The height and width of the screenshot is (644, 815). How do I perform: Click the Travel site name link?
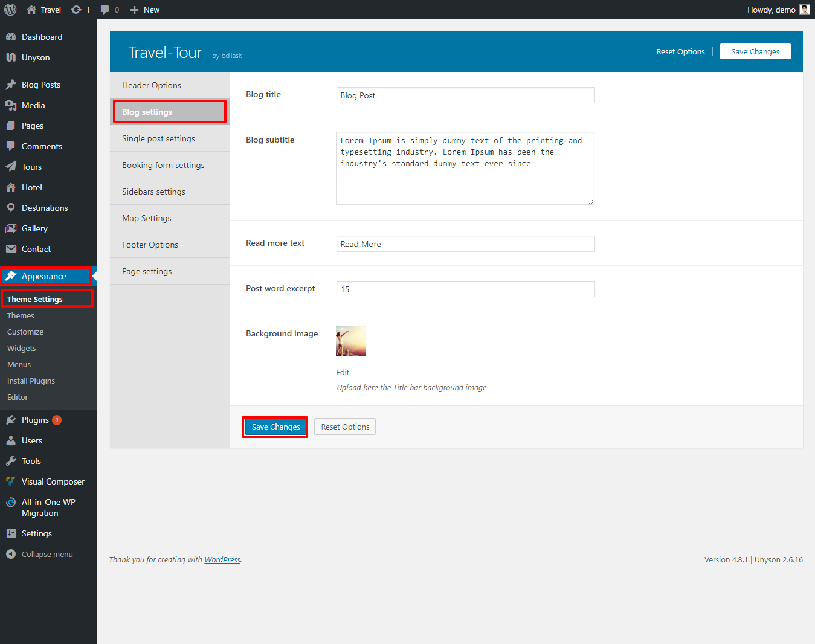[51, 10]
